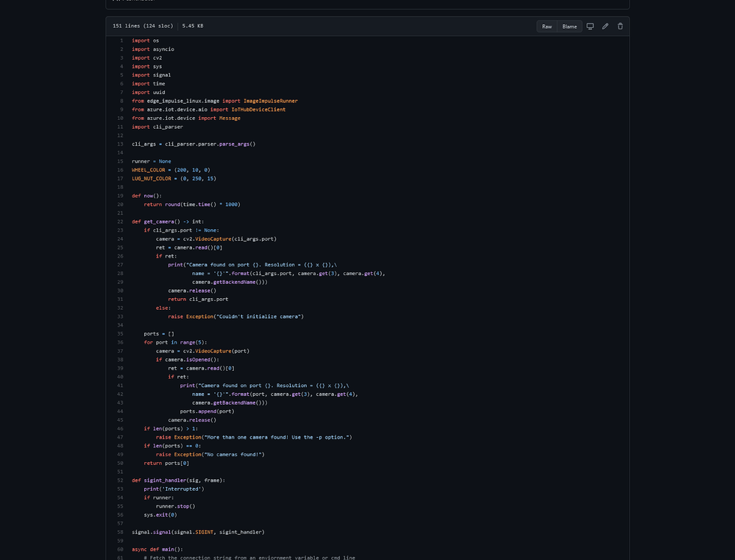The width and height of the screenshot is (735, 560).
Task: Select line number 60 at async main
Action: (121, 549)
